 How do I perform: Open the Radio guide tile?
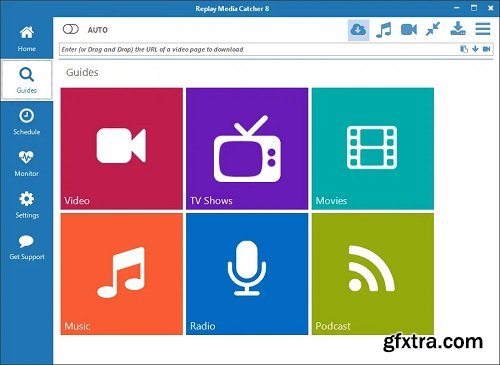click(247, 274)
